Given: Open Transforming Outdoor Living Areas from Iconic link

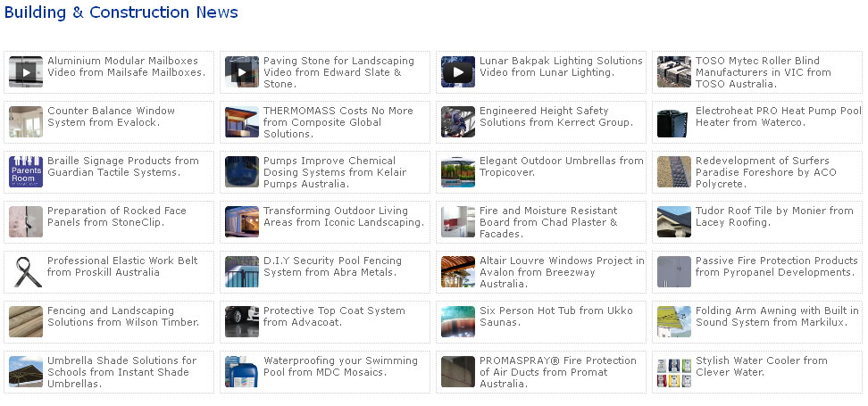Looking at the screenshot, I should 344,216.
